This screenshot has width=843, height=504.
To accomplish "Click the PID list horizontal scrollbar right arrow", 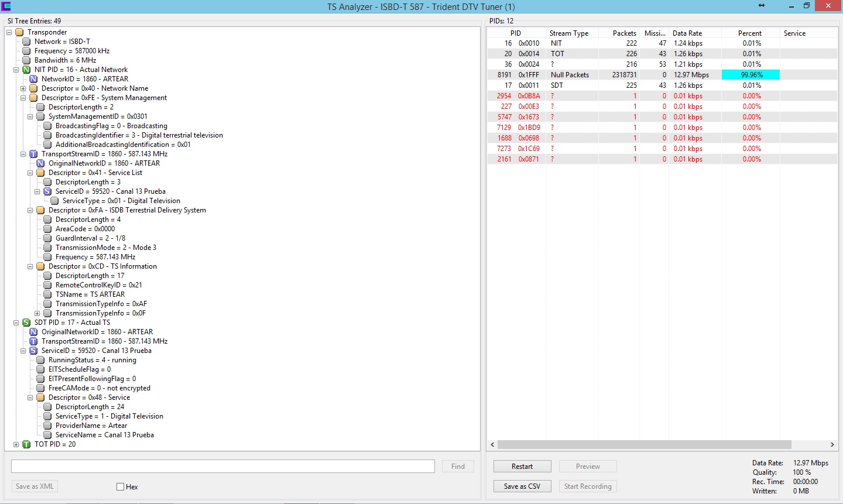I will point(832,445).
